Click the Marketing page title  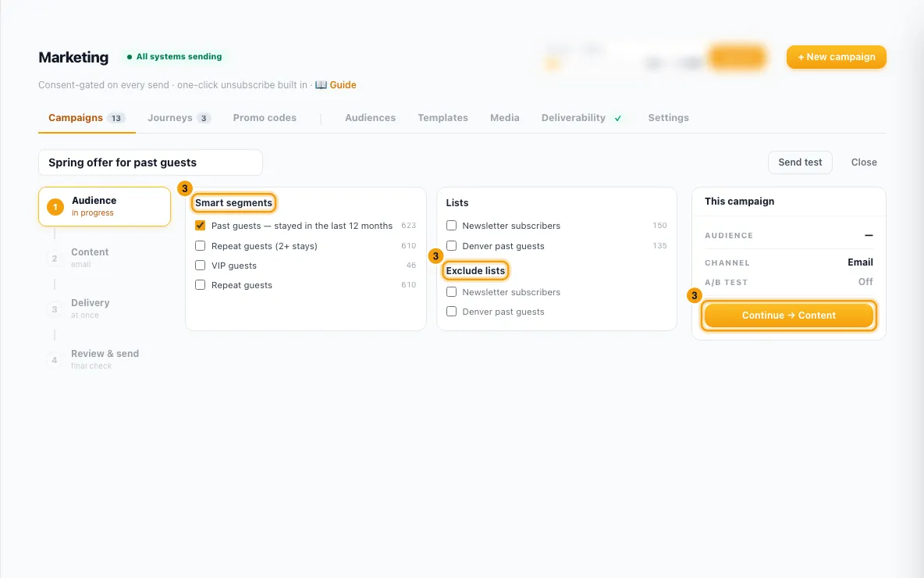tap(73, 57)
